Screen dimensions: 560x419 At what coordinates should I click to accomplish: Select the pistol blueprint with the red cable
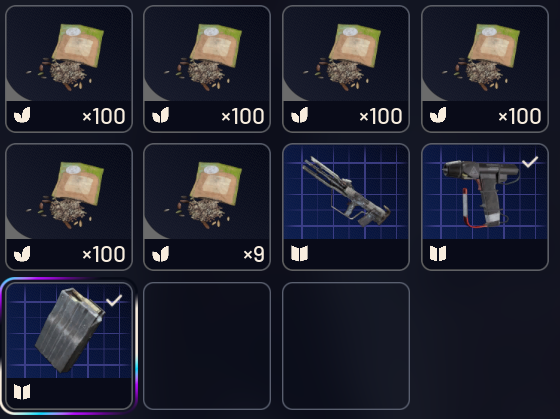[x=485, y=207]
